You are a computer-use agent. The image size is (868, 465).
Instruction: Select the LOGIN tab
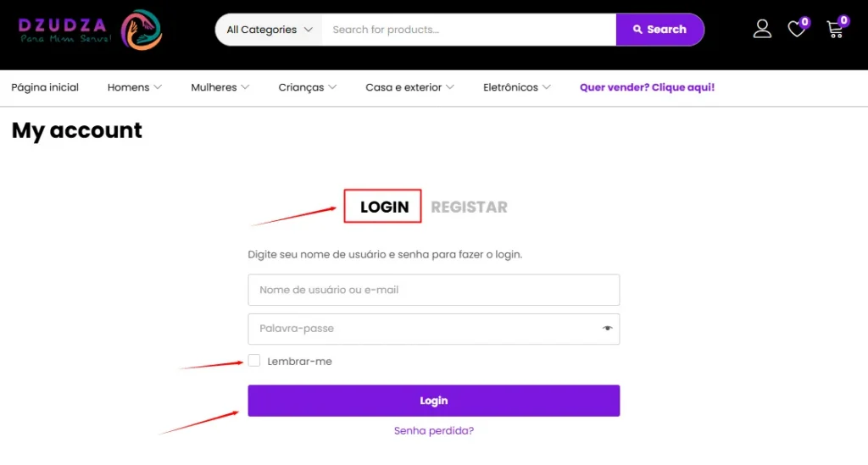(x=384, y=207)
